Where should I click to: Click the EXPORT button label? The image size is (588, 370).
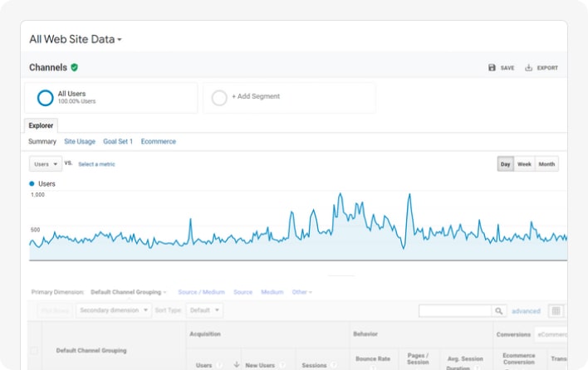coord(547,68)
